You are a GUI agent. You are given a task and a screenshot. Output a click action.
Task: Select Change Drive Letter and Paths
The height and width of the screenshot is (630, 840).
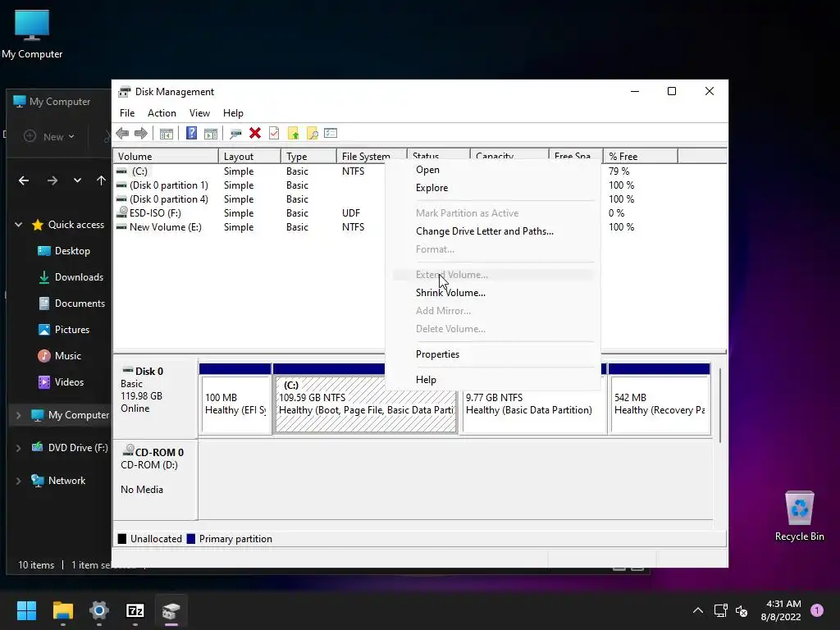(x=485, y=231)
